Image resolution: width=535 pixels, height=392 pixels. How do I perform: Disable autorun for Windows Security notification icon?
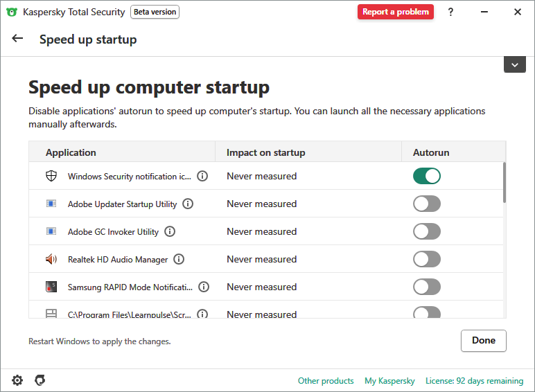click(x=426, y=176)
